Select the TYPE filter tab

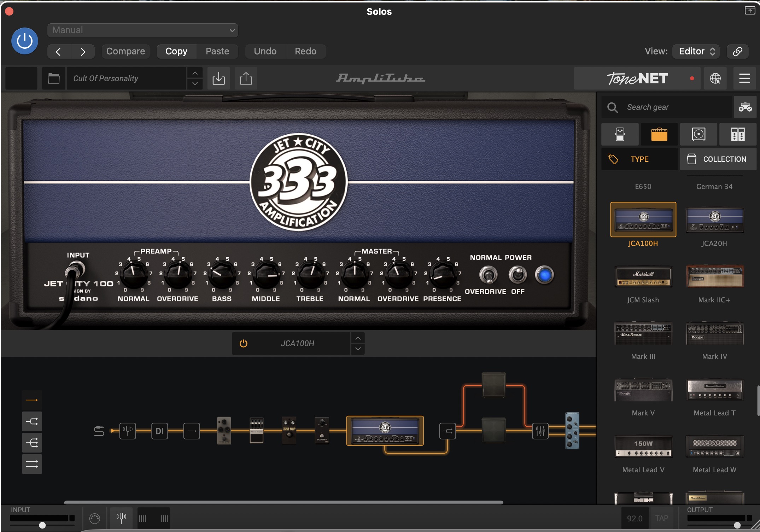(x=640, y=159)
